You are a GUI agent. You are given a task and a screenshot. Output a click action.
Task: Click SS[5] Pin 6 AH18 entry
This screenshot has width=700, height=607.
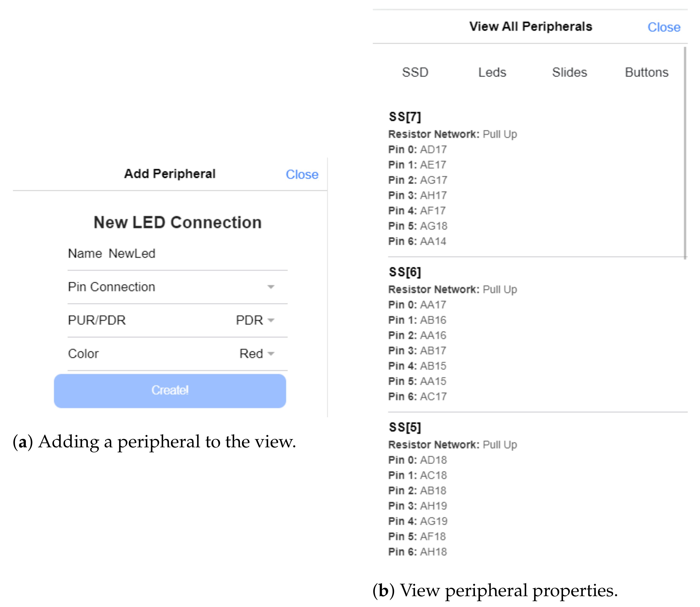417,552
